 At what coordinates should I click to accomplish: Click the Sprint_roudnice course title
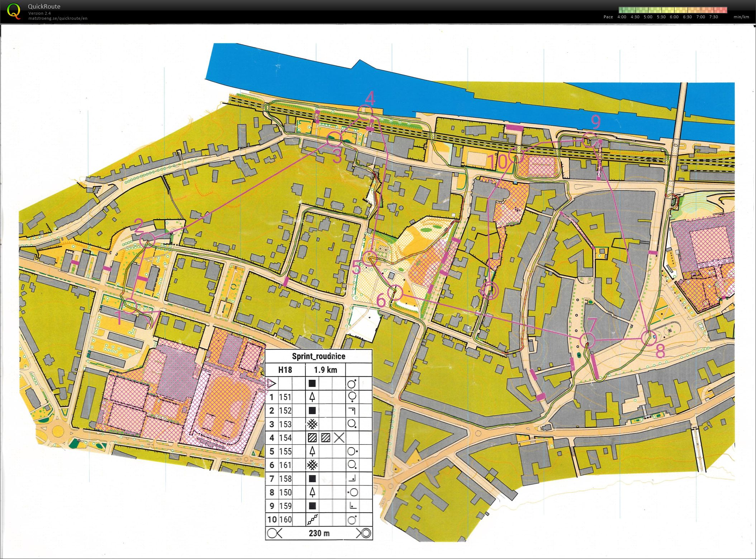pos(319,356)
